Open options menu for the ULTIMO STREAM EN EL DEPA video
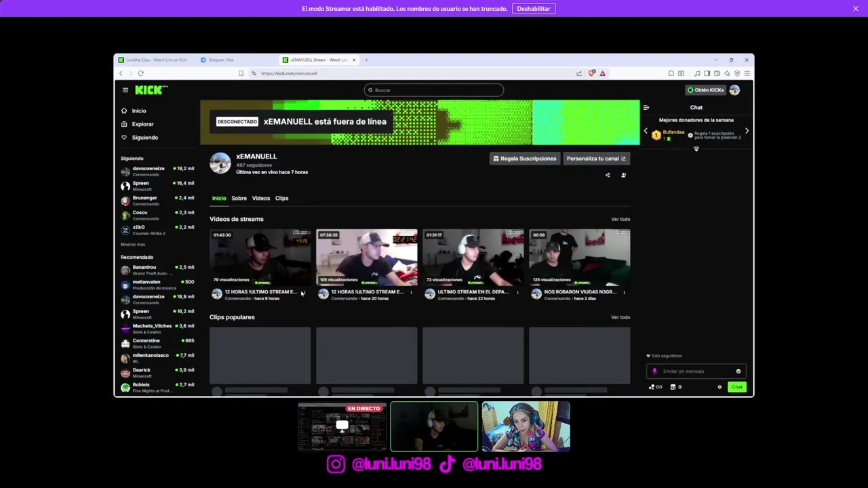The image size is (868, 488). [x=517, y=292]
